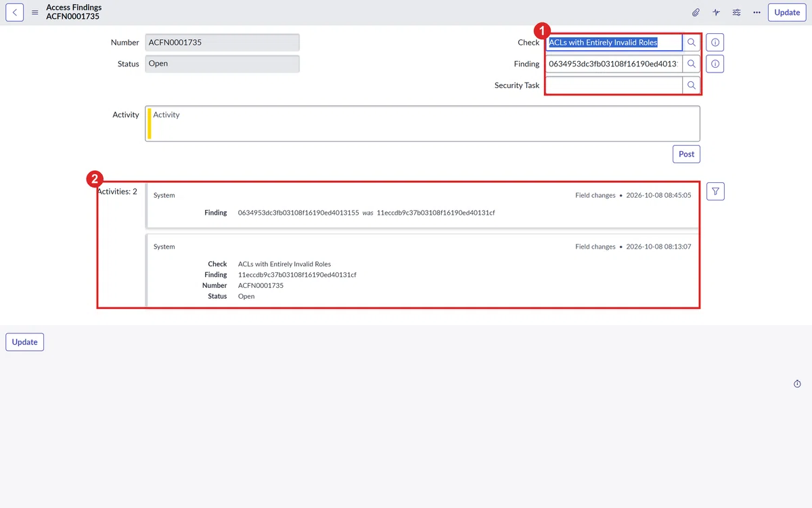Click into the Check input field
Viewport: 812px width, 508px height.
click(x=614, y=43)
